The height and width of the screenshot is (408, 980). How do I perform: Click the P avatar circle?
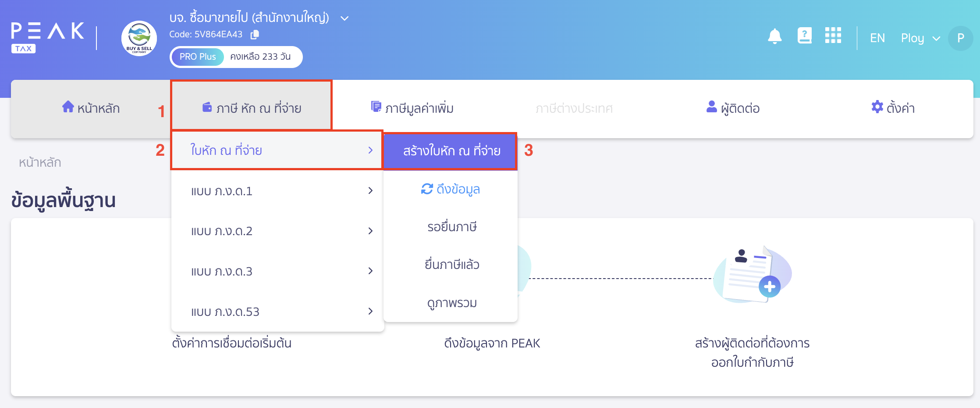coord(961,39)
